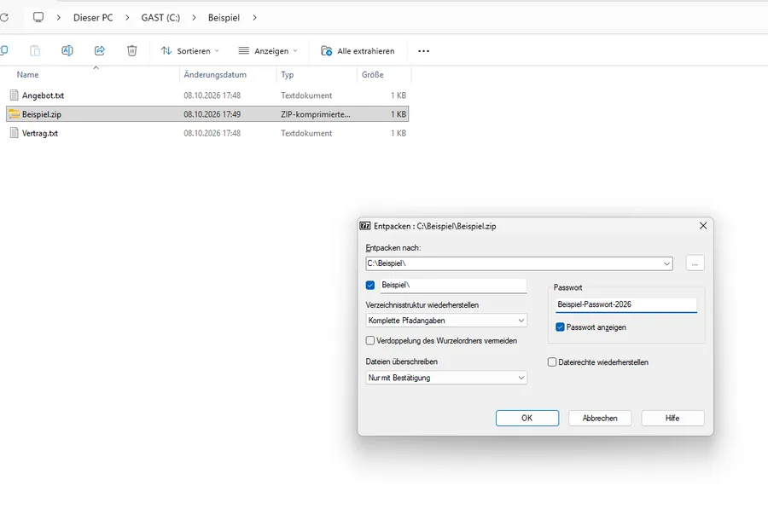Expand the chevron before Dieser PC
768x532 pixels.
59,18
